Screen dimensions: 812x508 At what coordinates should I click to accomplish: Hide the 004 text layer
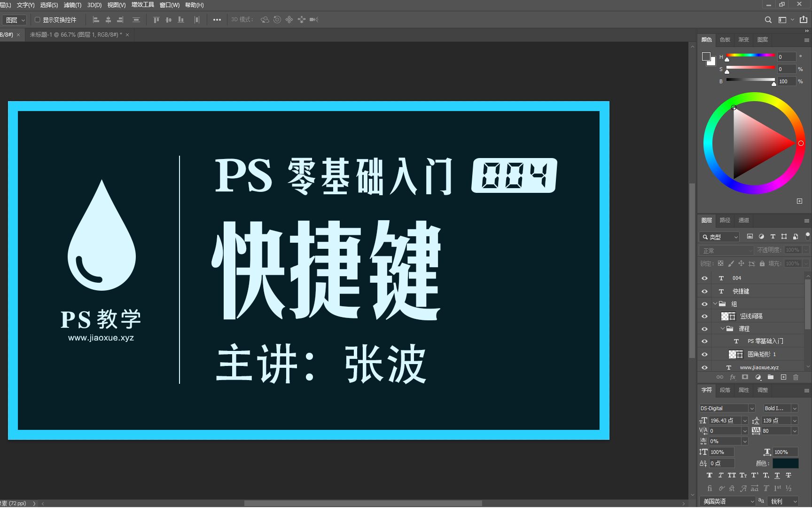coord(704,278)
